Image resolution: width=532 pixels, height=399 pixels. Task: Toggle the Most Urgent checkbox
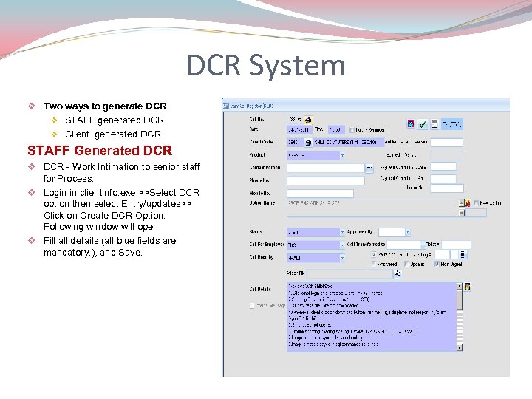(437, 265)
